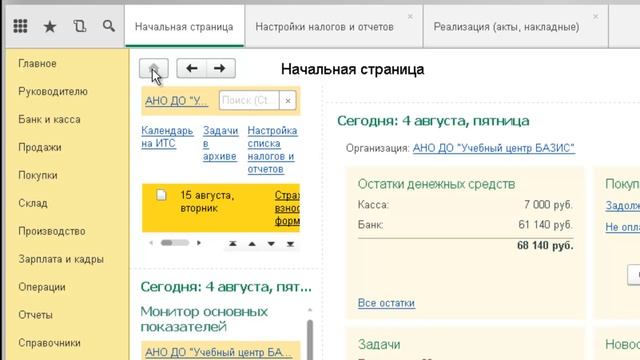Click АНО ДО "Учебный центр БА... link in monitor
This screenshot has width=640, height=360.
(218, 352)
